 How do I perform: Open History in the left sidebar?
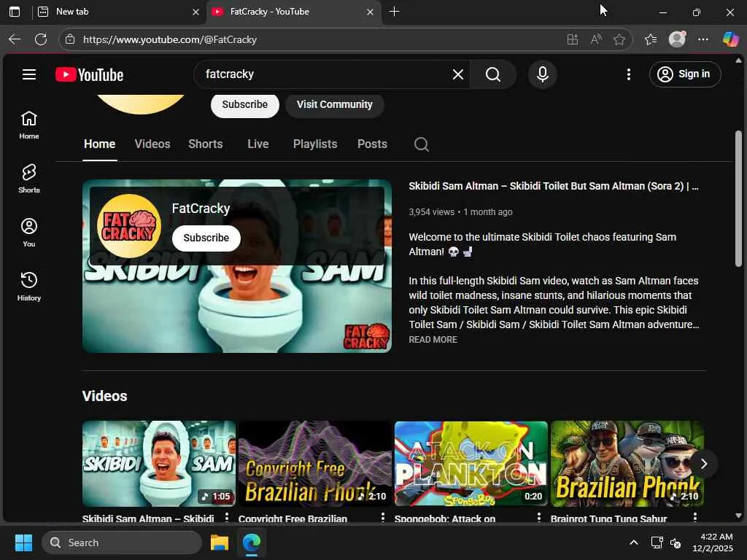[29, 286]
